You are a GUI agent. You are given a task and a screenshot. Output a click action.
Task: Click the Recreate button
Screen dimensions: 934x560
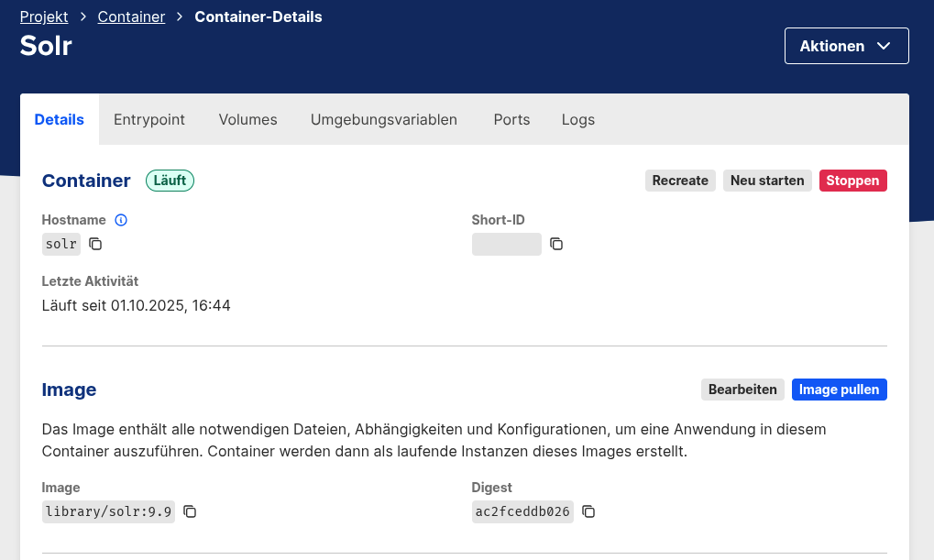[680, 181]
